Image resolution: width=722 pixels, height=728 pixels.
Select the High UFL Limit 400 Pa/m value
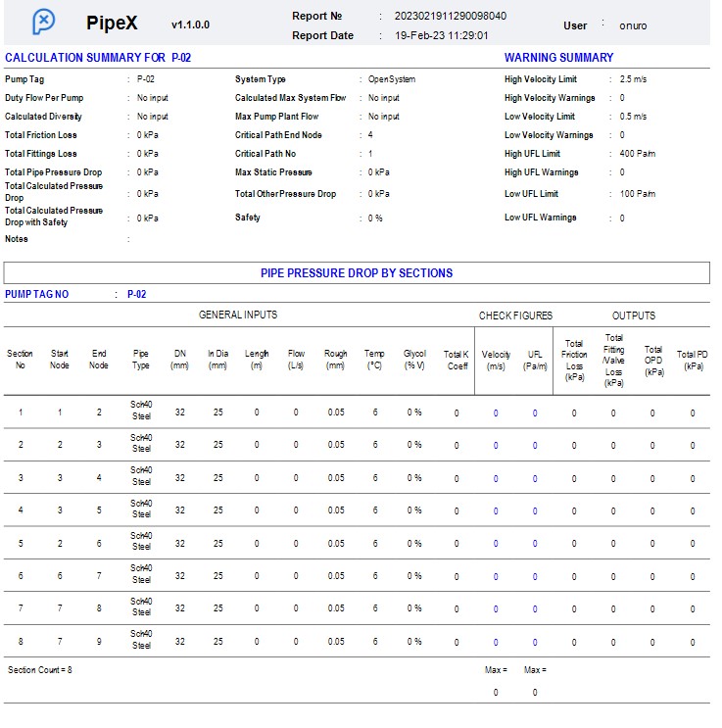click(637, 154)
